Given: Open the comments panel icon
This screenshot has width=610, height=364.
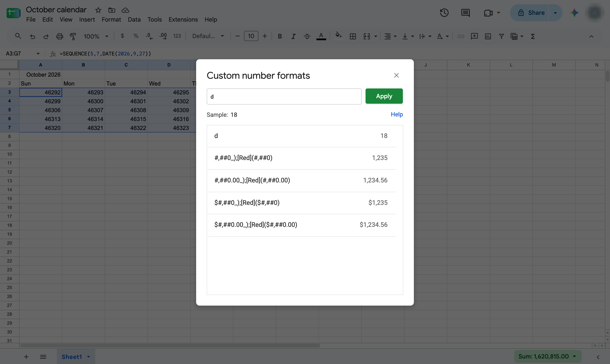Looking at the screenshot, I should coord(465,13).
